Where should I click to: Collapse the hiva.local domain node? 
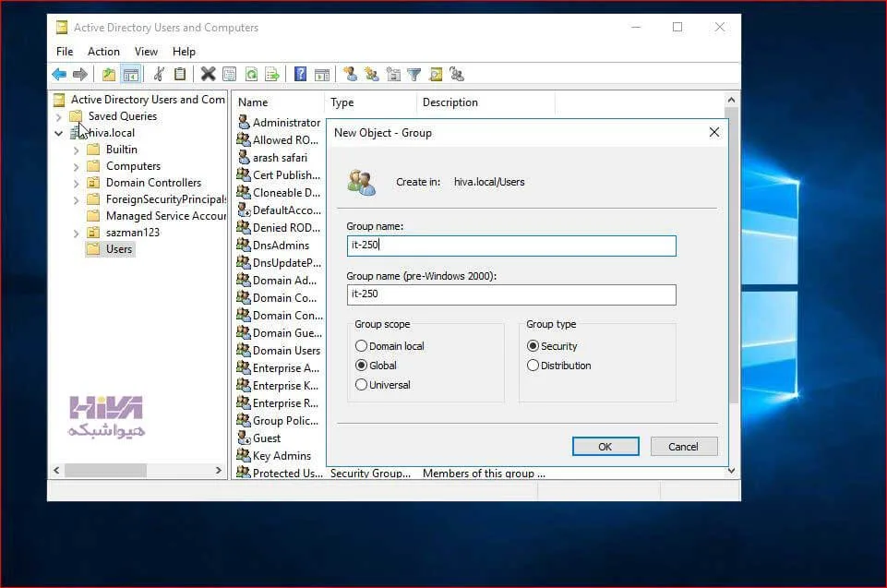tap(58, 134)
